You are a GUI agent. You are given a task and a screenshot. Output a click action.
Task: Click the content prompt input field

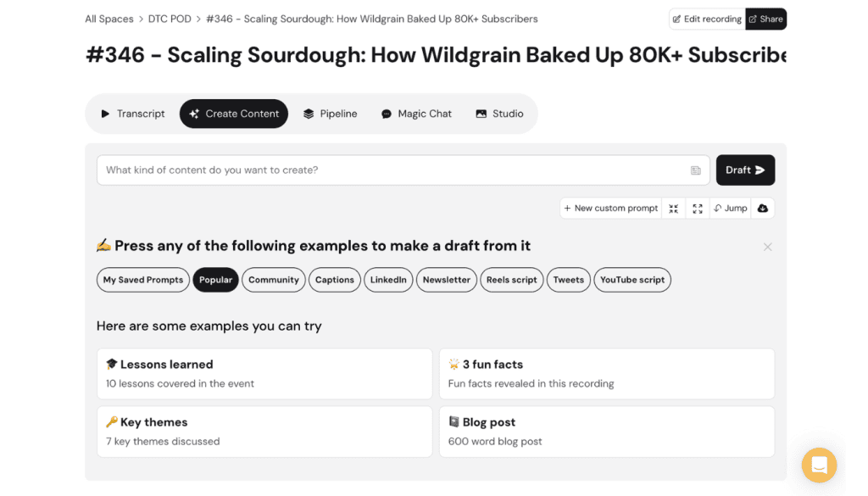[390, 170]
